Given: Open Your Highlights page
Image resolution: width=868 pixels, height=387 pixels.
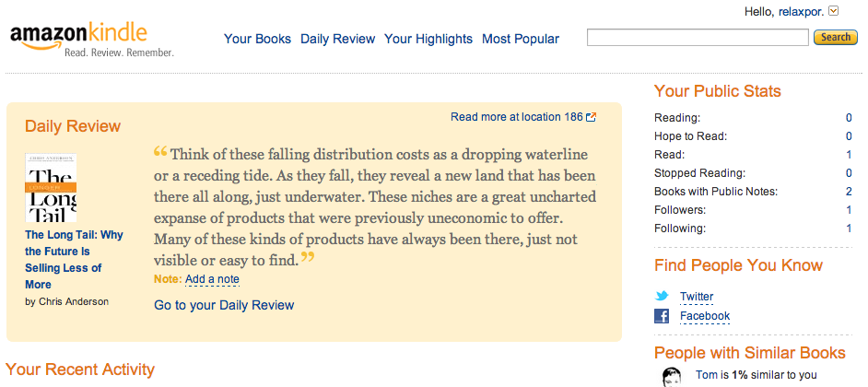Looking at the screenshot, I should click(428, 39).
